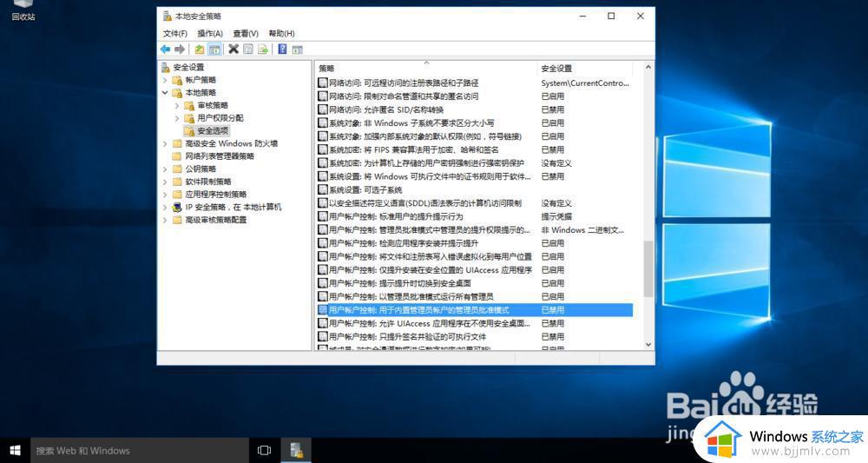Click the 帐户策略 folder icon
This screenshot has width=868, height=463.
[177, 80]
